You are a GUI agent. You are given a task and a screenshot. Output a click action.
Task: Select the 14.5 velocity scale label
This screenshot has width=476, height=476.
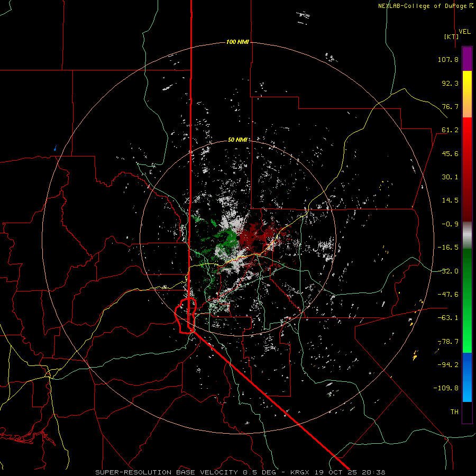coord(450,200)
